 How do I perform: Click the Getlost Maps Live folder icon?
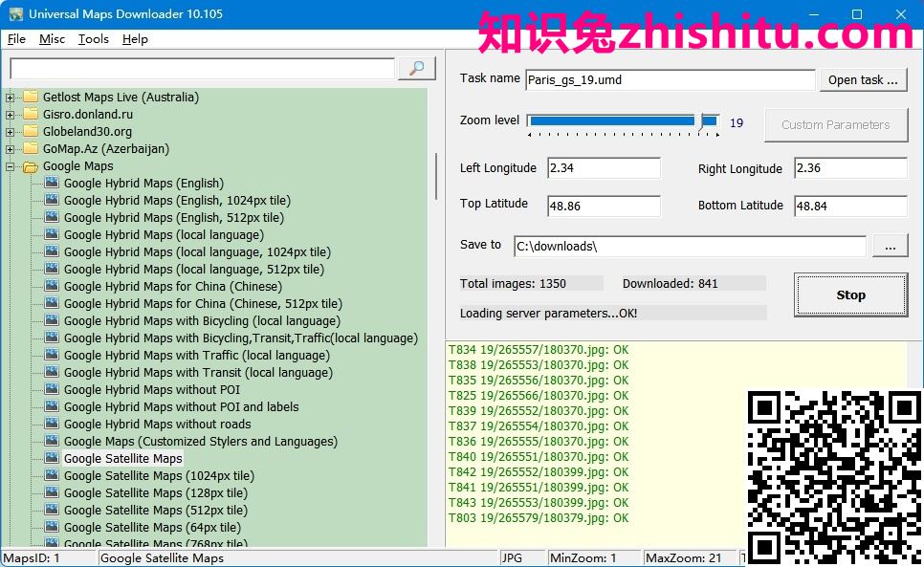coord(31,97)
